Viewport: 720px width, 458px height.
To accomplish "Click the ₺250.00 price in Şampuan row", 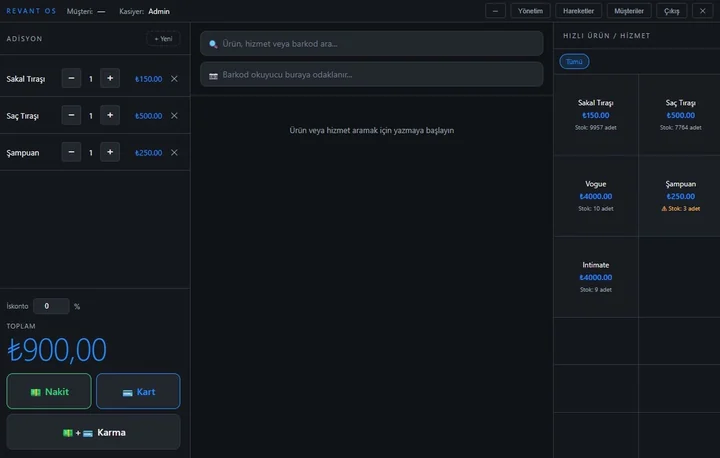I will point(148,153).
